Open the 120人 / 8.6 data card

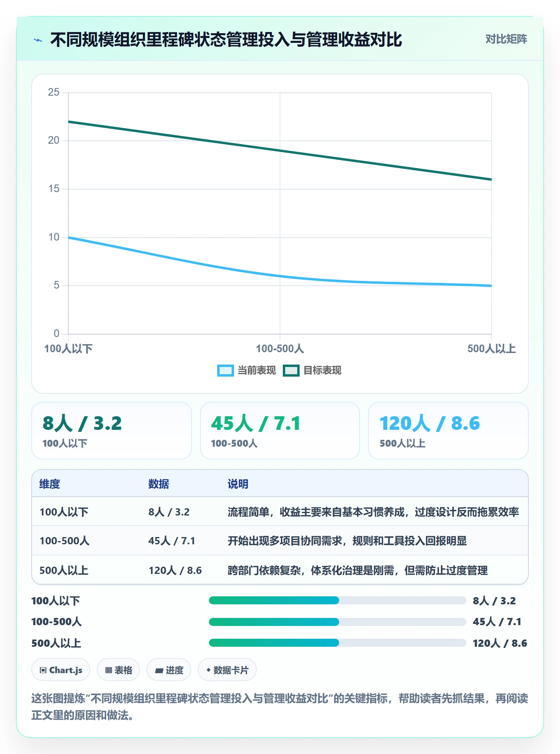[448, 431]
